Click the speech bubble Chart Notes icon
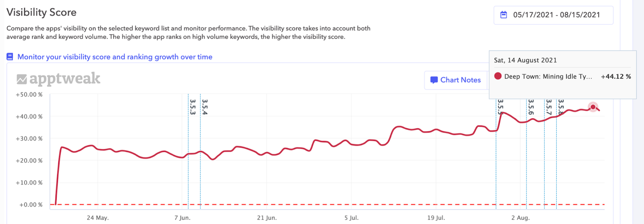This screenshot has height=224, width=644. click(434, 80)
